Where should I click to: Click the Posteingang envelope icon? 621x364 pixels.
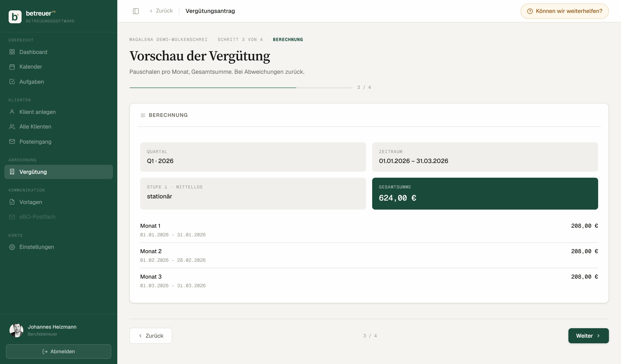click(12, 141)
